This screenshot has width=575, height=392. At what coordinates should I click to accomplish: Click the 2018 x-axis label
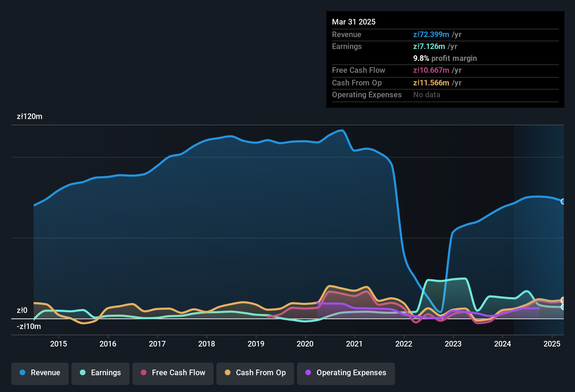[207, 344]
